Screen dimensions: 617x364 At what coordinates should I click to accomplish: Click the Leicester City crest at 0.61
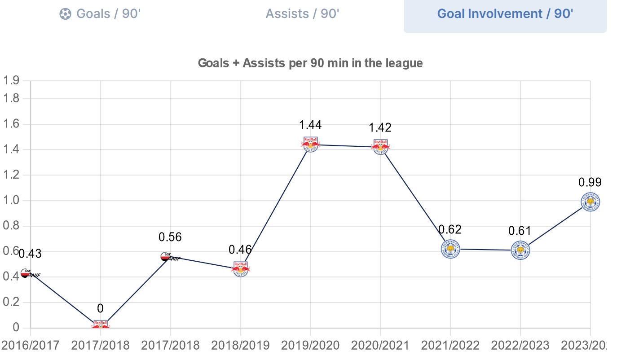click(x=520, y=250)
